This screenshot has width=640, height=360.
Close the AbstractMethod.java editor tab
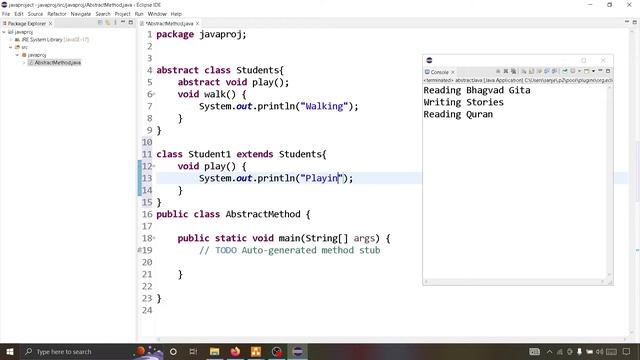point(198,24)
